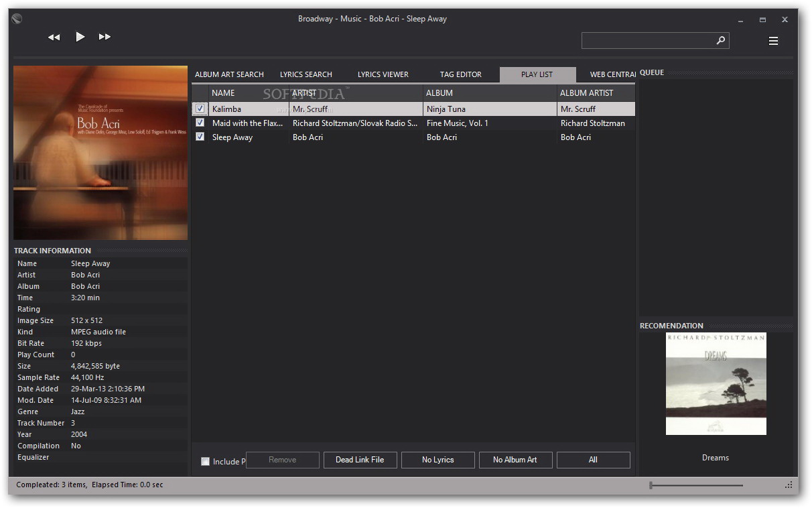Toggle the Maid with the Flaxen checkbox
Screen dimensions: 812x508
tap(200, 123)
